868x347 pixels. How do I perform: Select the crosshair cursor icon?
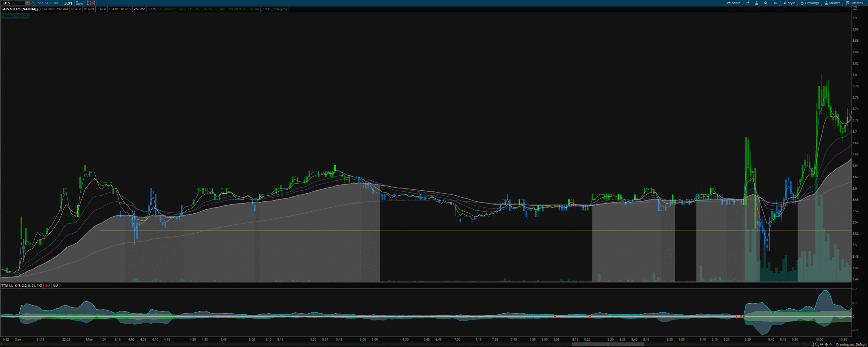(826, 344)
